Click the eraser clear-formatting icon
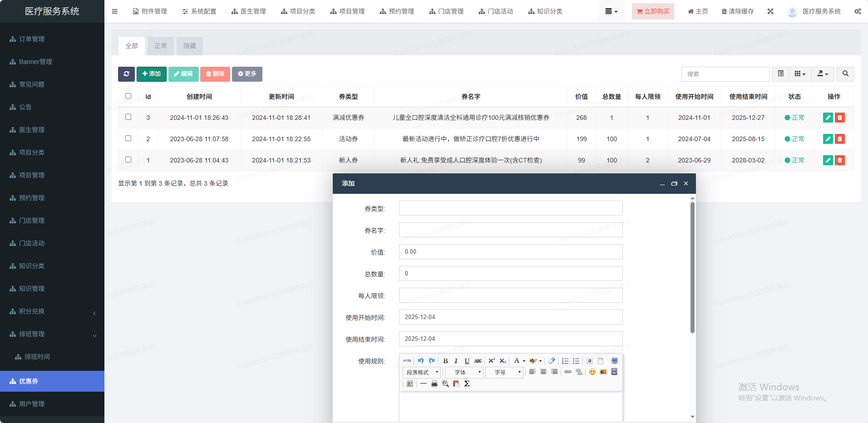 pos(552,361)
